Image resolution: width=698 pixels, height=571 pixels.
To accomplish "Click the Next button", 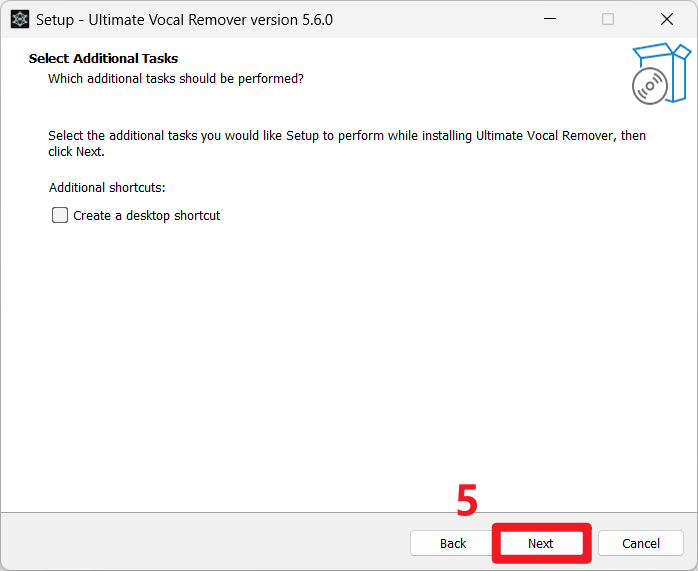I will pyautogui.click(x=541, y=543).
